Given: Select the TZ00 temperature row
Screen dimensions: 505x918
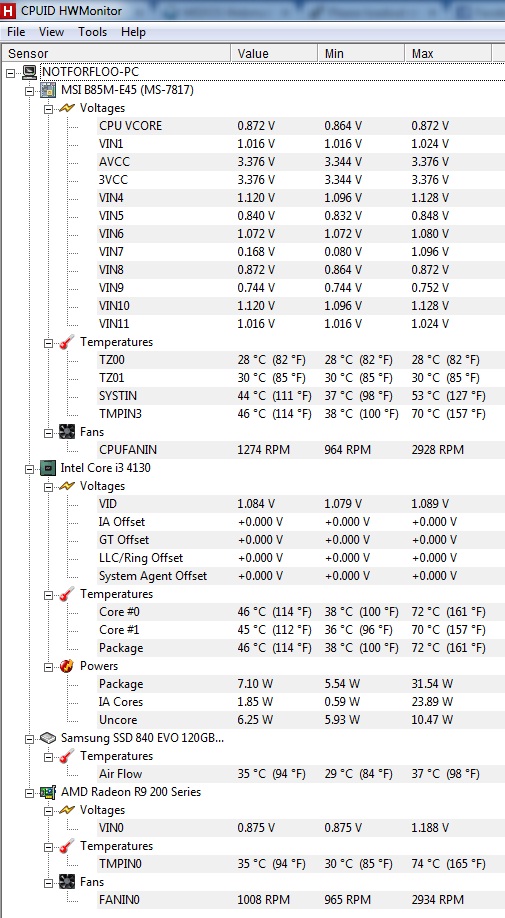Looking at the screenshot, I should point(301,360).
